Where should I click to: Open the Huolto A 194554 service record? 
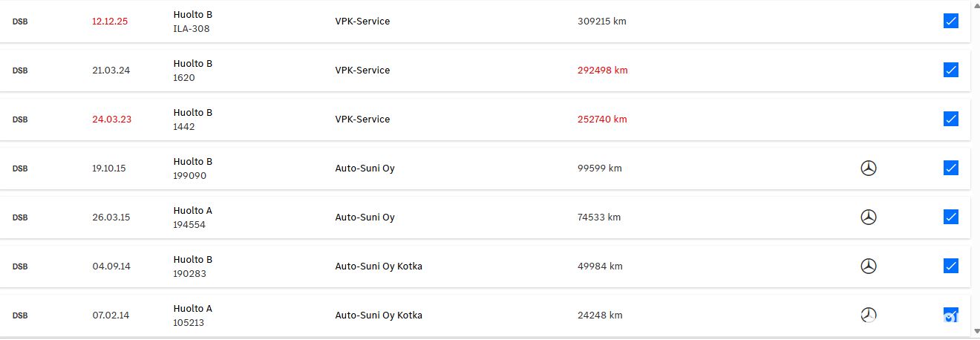tap(485, 218)
